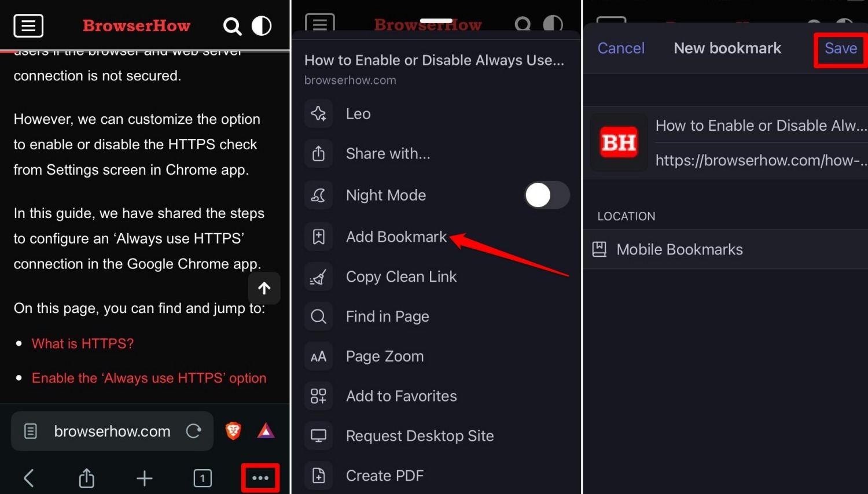868x494 pixels.
Task: Tap the Night Mode moon icon
Action: tap(319, 196)
